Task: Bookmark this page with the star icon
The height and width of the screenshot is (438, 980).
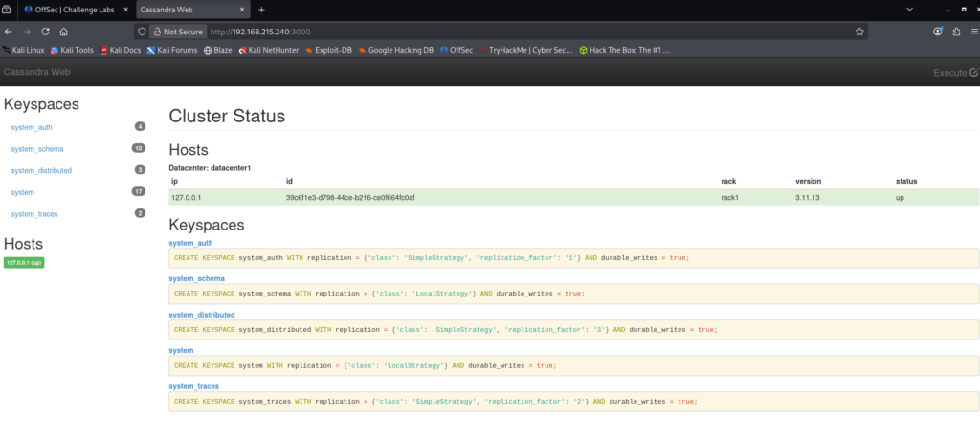Action: click(x=860, y=31)
